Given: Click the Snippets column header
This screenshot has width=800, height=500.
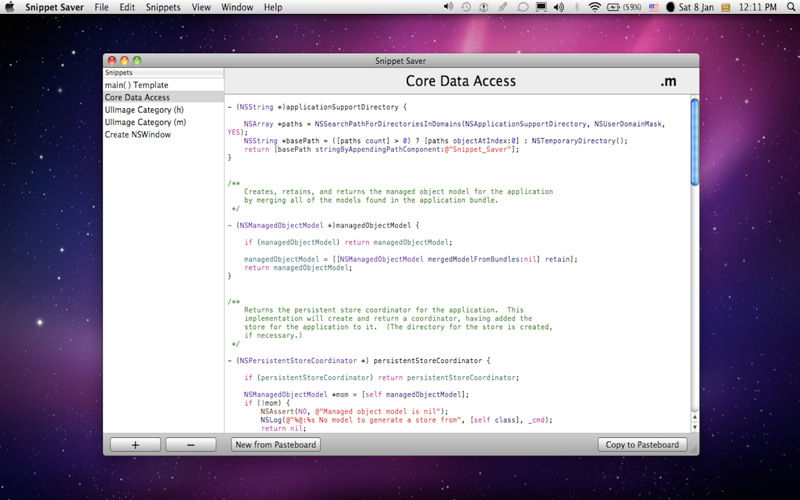Looking at the screenshot, I should coord(163,72).
